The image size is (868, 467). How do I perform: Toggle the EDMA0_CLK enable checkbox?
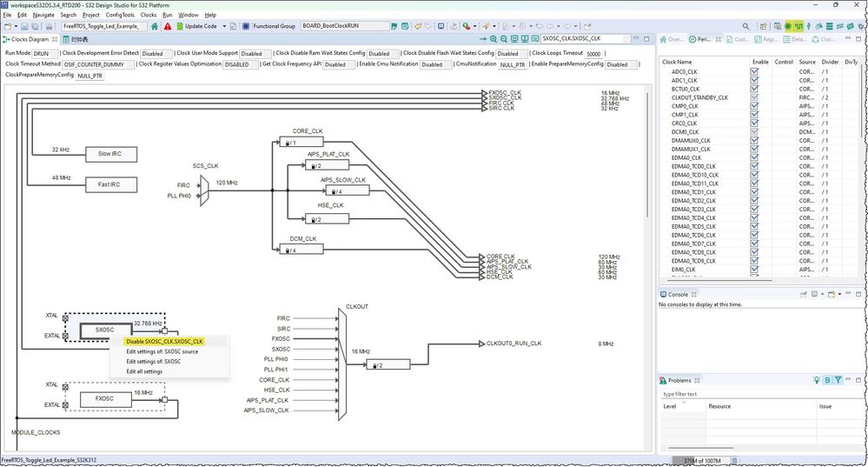pos(754,157)
